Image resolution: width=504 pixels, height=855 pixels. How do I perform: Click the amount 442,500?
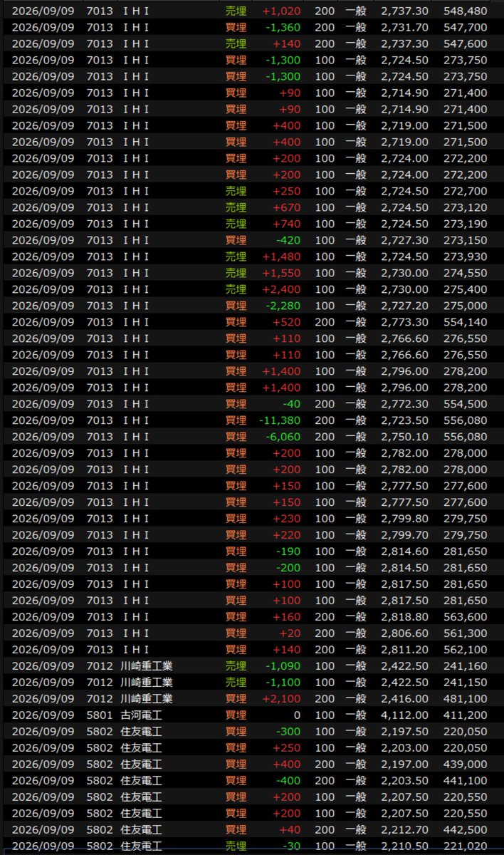coord(466,830)
